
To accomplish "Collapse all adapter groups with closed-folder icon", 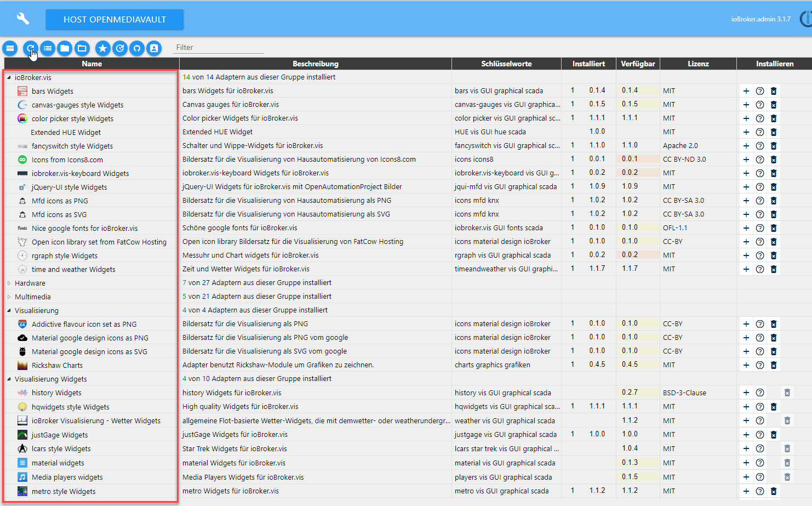I will coord(65,48).
